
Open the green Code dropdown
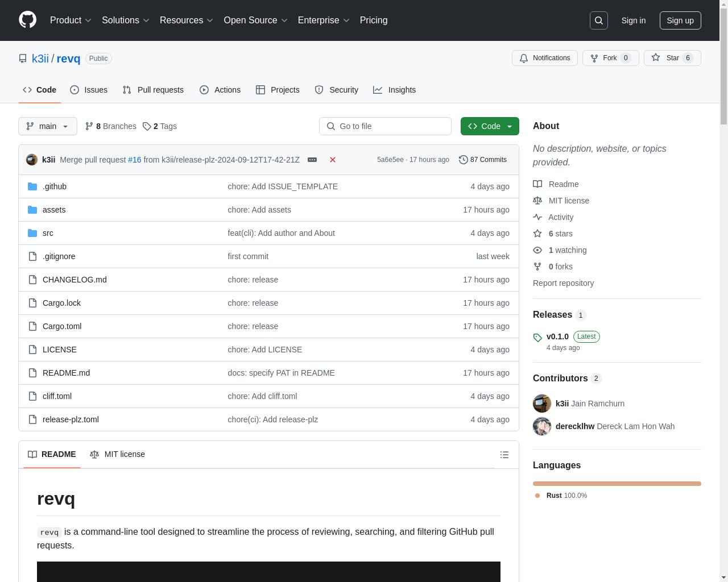click(490, 126)
